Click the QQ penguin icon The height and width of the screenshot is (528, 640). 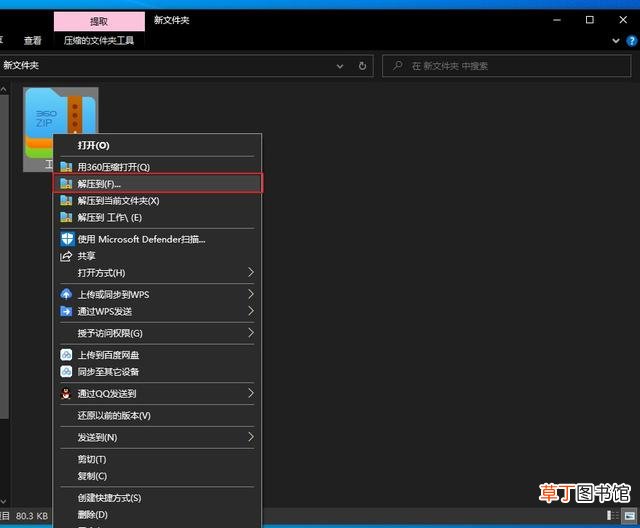[x=66, y=393]
